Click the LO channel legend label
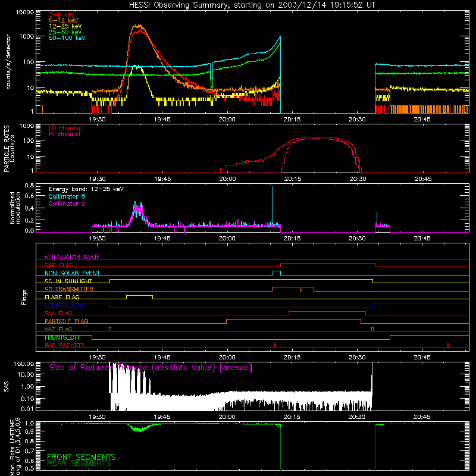 click(x=65, y=128)
